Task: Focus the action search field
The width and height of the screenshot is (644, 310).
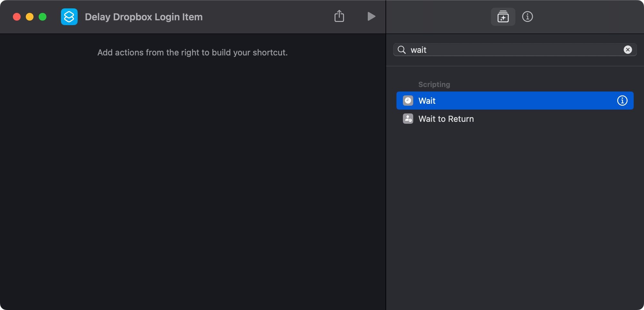Action: pos(516,50)
